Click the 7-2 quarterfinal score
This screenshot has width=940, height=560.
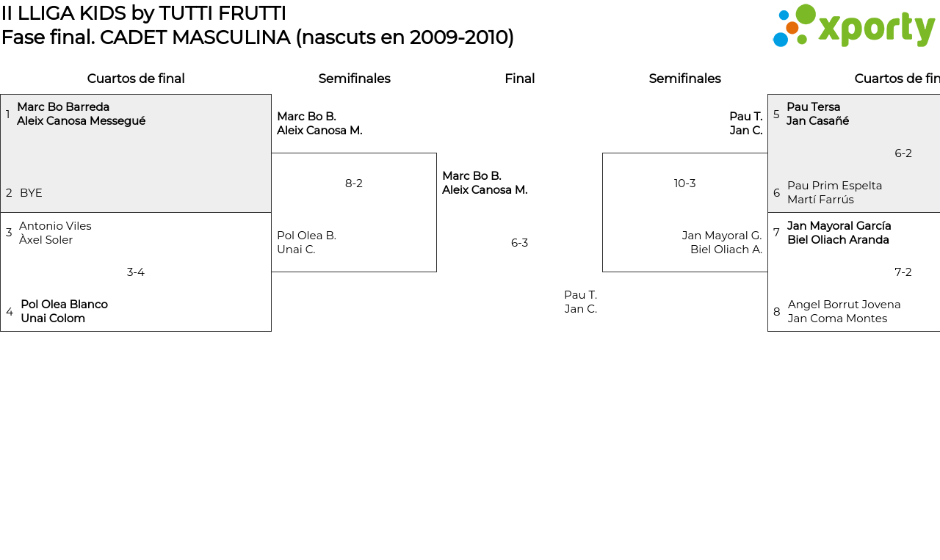tap(903, 272)
